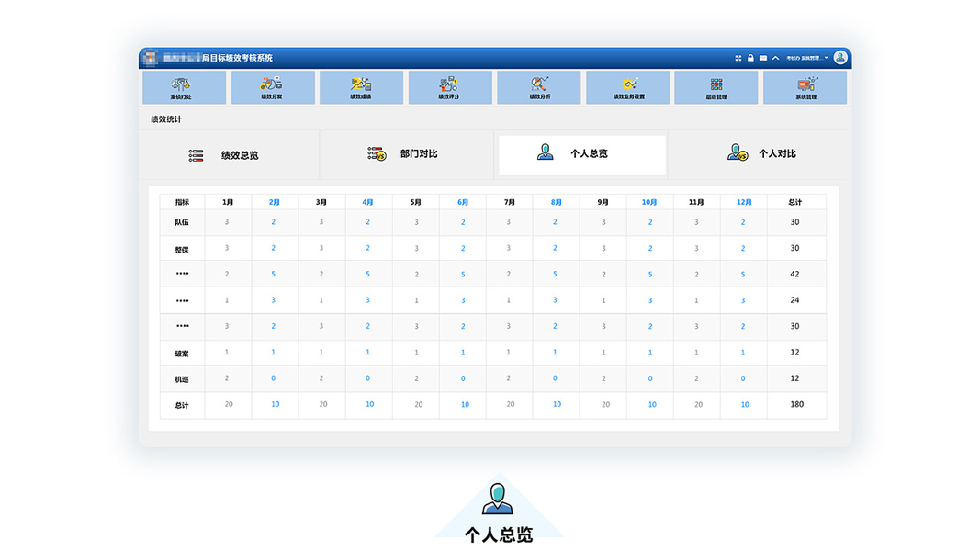Click the 4月 column header
This screenshot has width=980, height=551.
[367, 202]
